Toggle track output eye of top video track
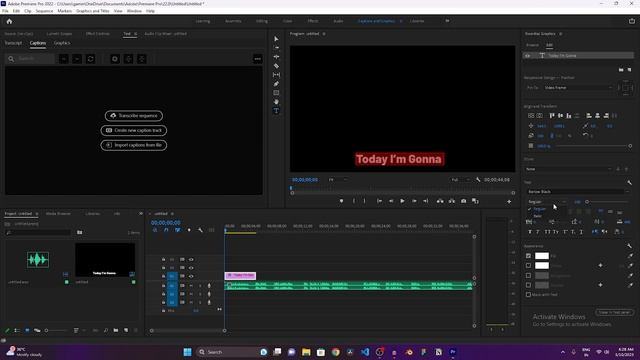 click(191, 260)
